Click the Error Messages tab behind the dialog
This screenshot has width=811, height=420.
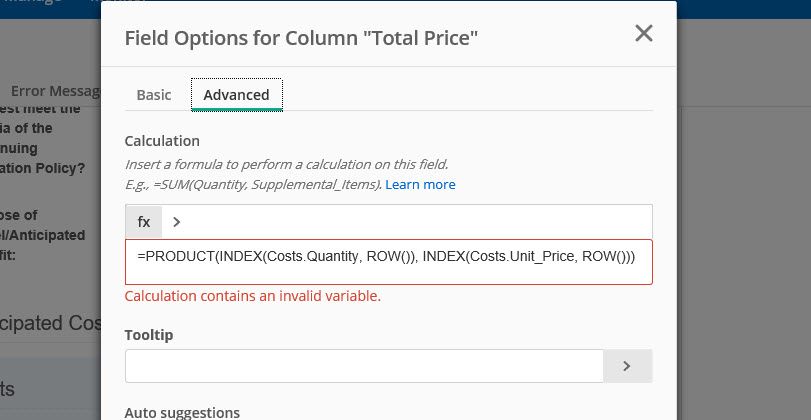(x=55, y=91)
